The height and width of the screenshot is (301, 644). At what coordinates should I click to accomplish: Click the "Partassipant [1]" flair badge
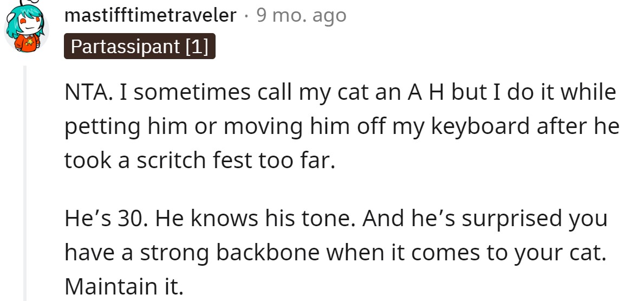point(140,47)
